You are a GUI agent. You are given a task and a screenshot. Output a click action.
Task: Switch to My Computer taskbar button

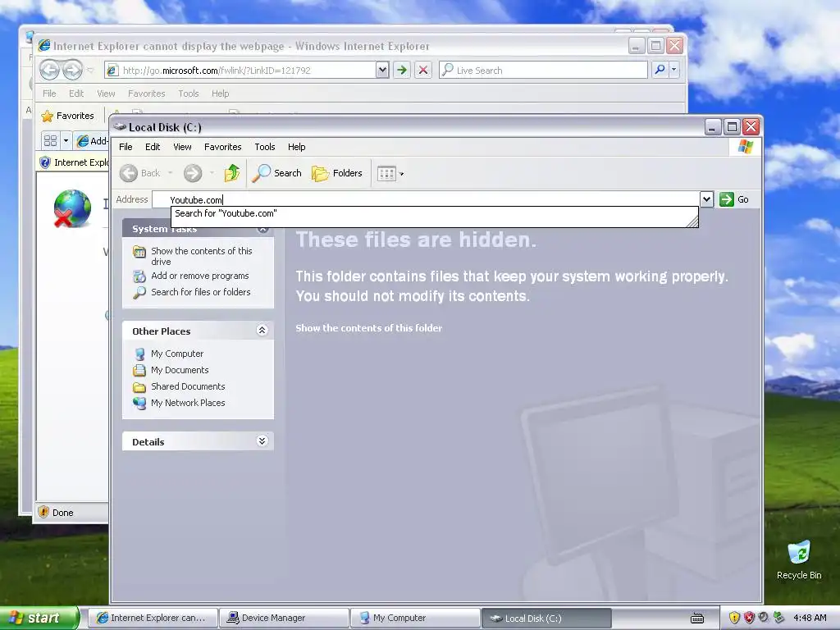(x=415, y=618)
